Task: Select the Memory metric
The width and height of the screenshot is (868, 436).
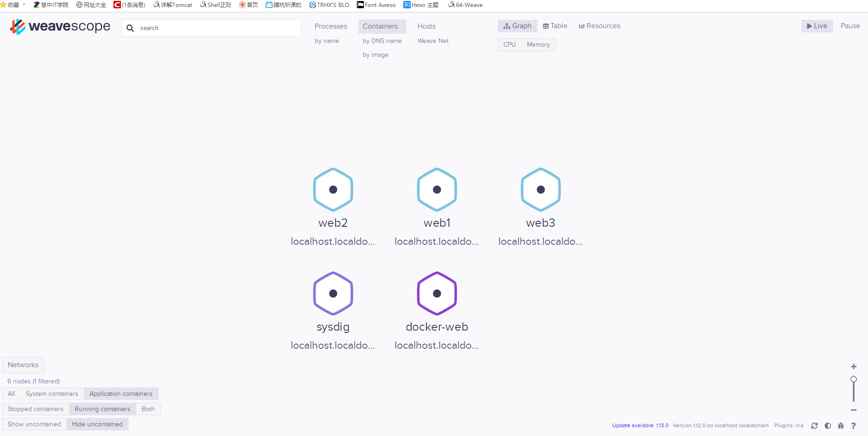Action: point(539,45)
